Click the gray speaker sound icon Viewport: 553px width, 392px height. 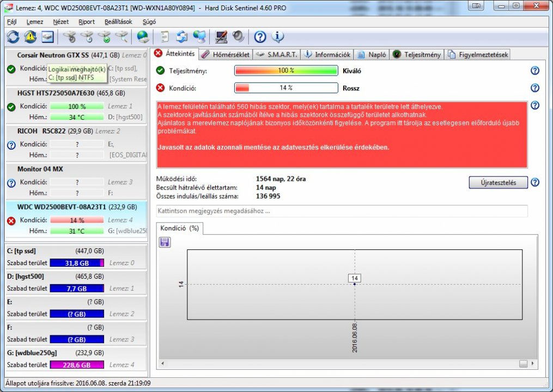(x=239, y=36)
